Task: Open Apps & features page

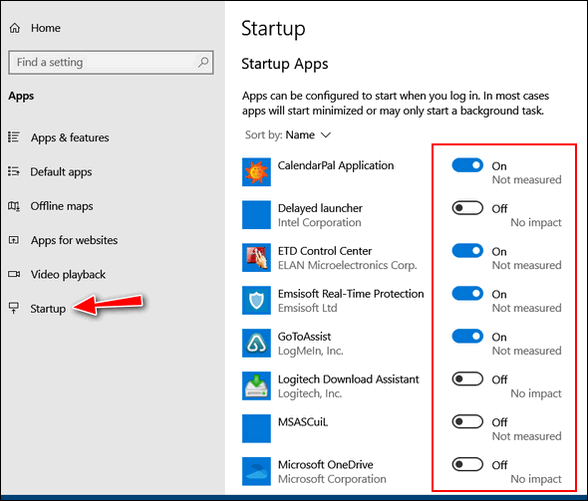Action: coord(70,138)
